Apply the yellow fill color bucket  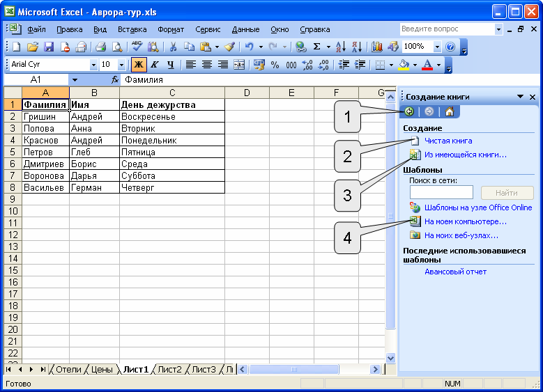point(404,64)
